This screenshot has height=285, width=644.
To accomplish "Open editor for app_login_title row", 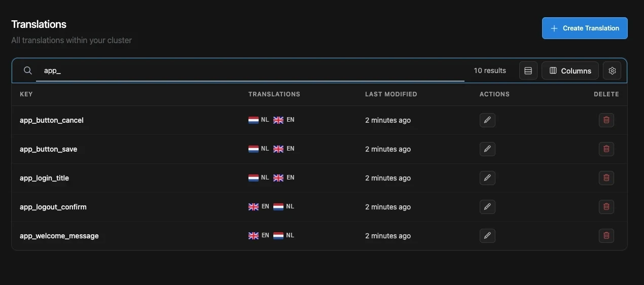I will (x=487, y=178).
